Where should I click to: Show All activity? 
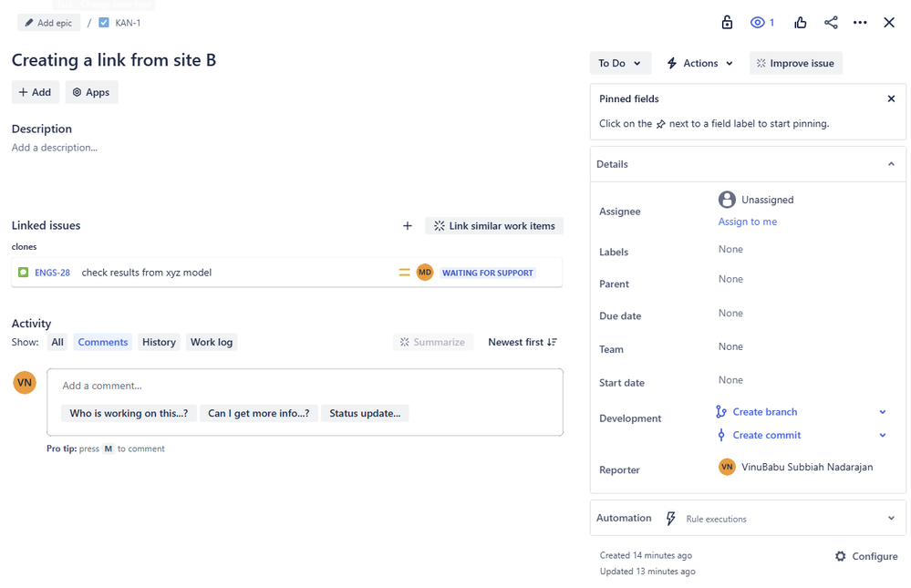pos(57,342)
